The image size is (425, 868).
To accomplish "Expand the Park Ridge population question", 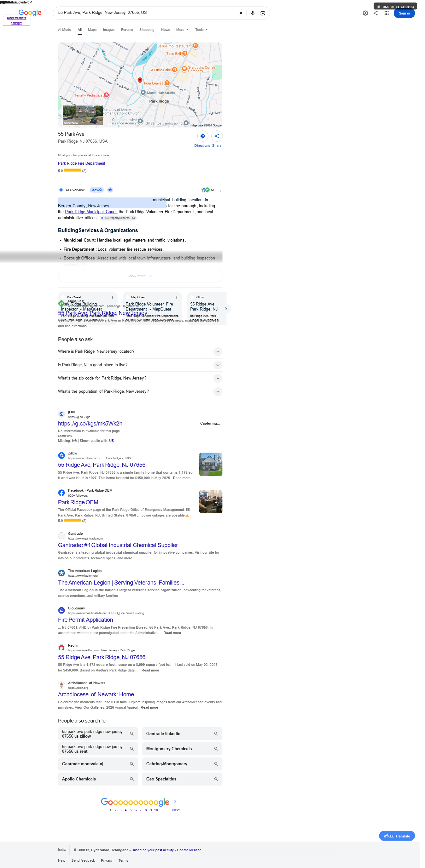I will [140, 391].
